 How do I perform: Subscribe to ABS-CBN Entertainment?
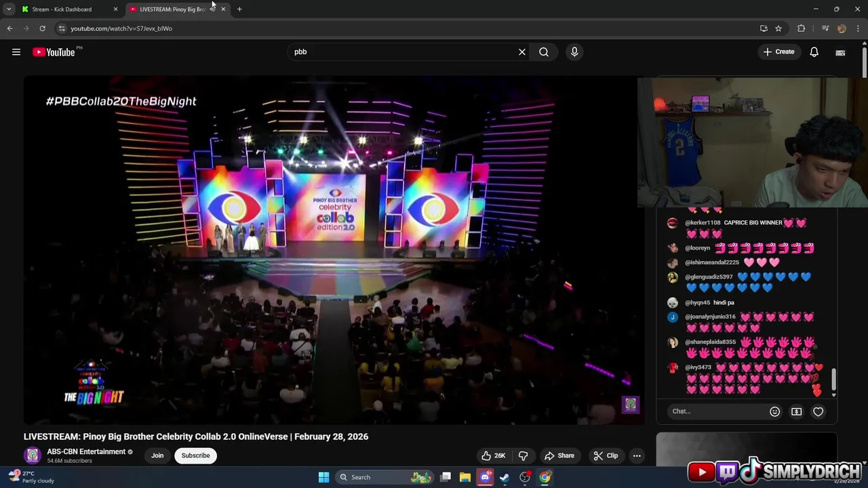[195, 455]
